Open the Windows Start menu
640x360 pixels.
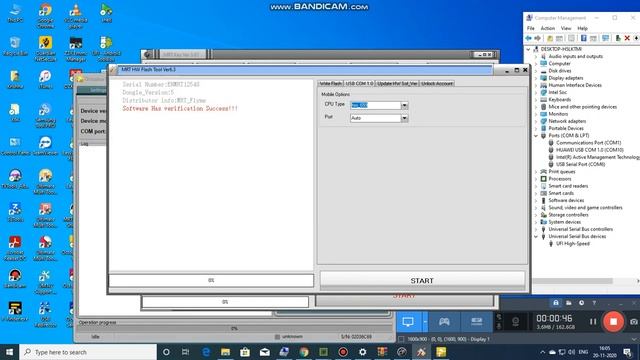click(x=9, y=352)
